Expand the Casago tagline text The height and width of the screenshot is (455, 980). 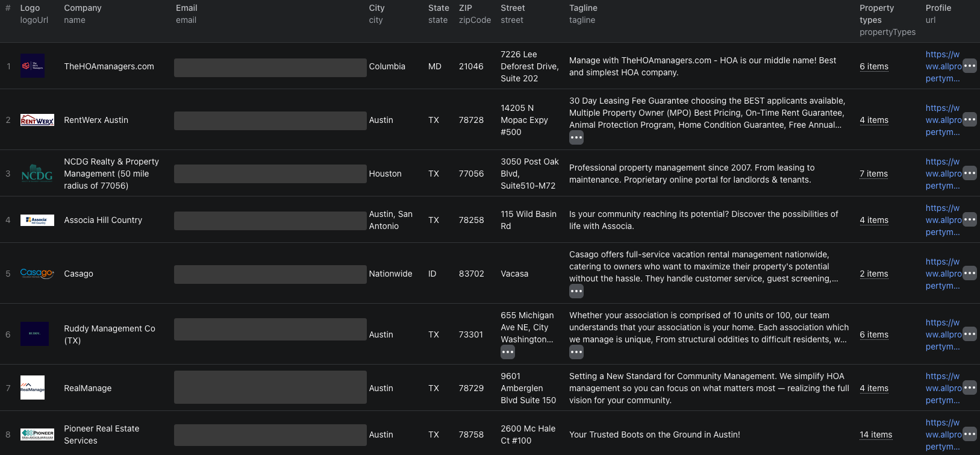tap(576, 291)
